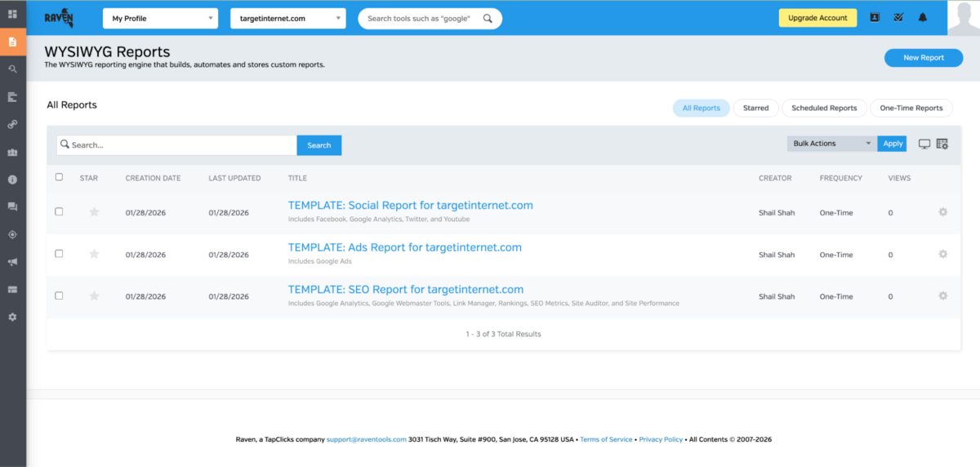
Task: Open gear options for Ads Report row
Action: [942, 254]
